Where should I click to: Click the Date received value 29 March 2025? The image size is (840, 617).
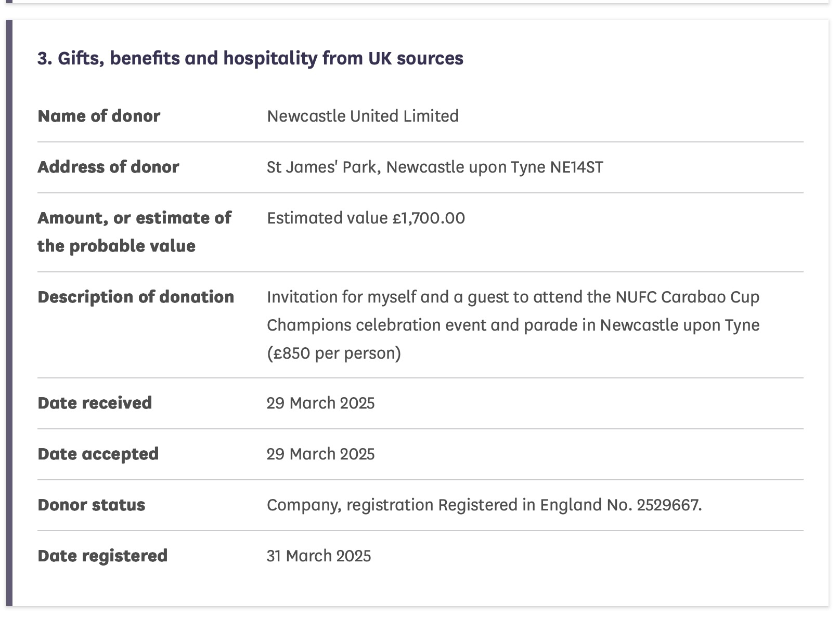click(320, 403)
